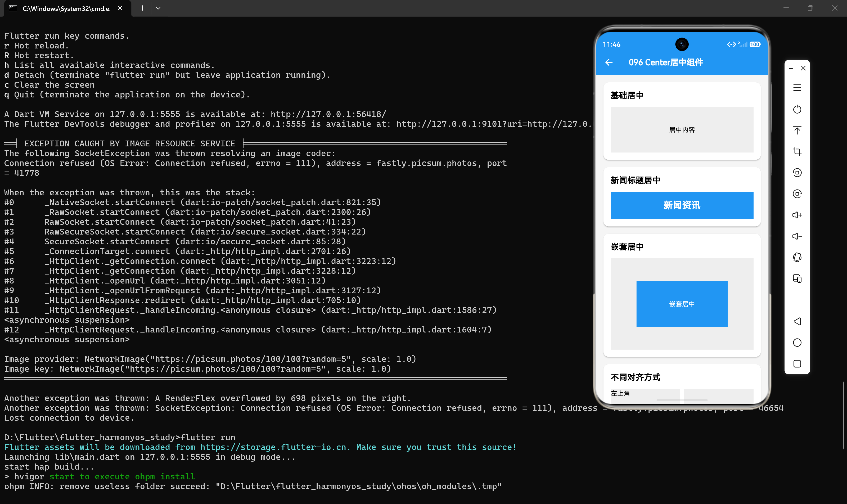Tap the blue 新闻资讯 banner
Image resolution: width=847 pixels, height=504 pixels.
[x=682, y=205]
